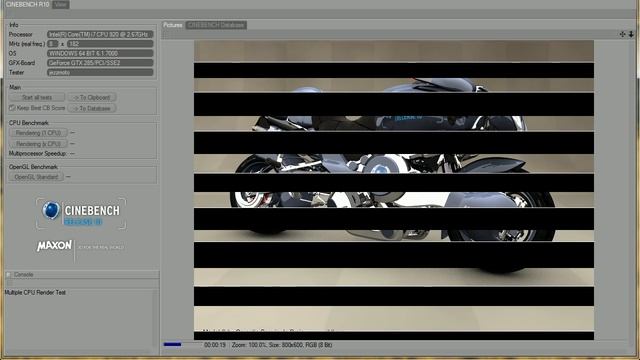Click the OS info field
Screen dimensions: 640x360
(100, 53)
